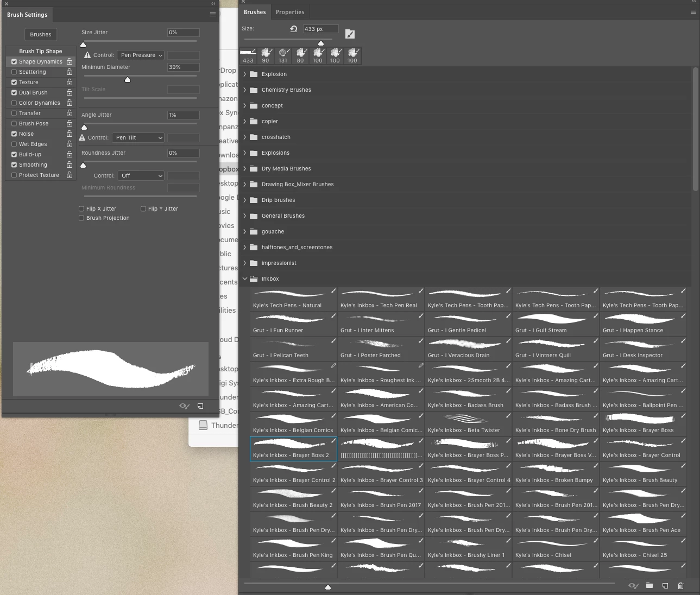Toggle lock icon for Protect Texture
Screen dimensions: 700x595
tap(70, 175)
